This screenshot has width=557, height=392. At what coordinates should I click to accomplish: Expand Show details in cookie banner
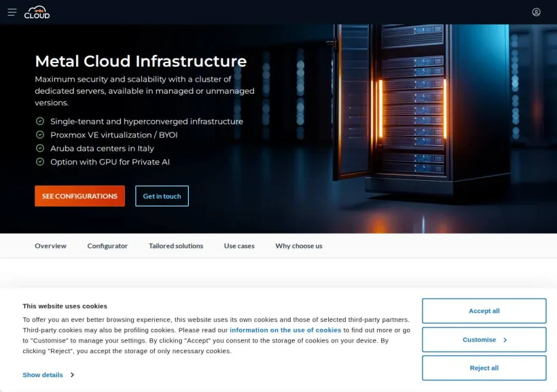click(x=48, y=375)
